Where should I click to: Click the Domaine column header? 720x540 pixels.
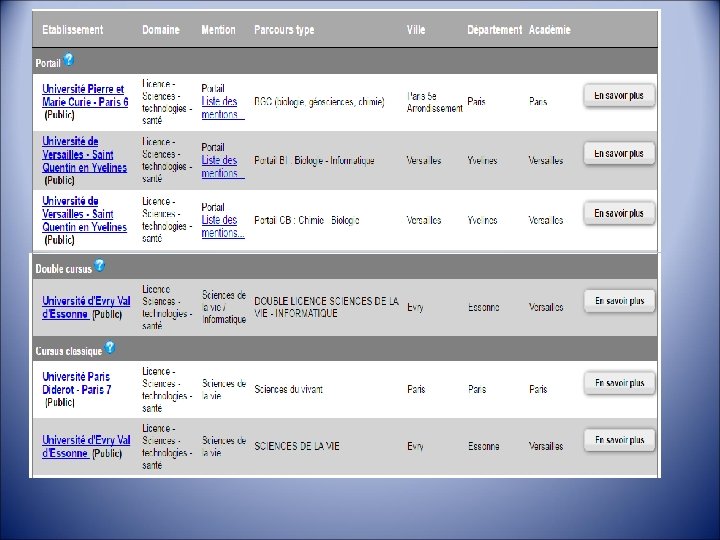click(x=161, y=30)
